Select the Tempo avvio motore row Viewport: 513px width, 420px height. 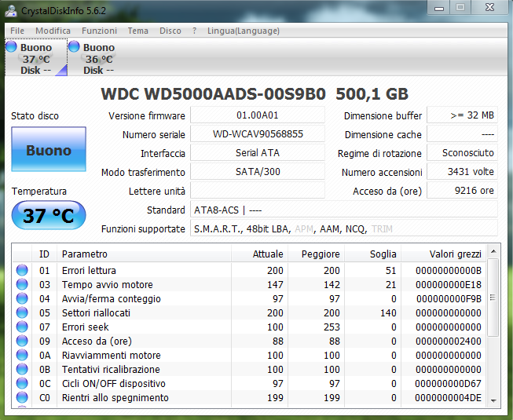249,284
